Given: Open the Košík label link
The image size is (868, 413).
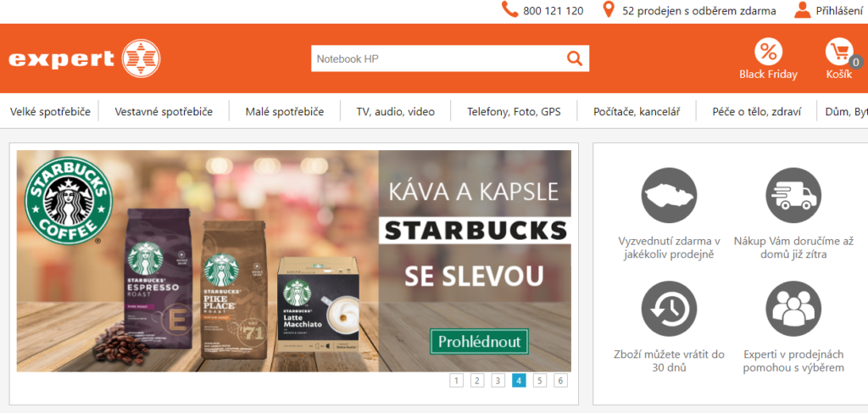Looking at the screenshot, I should (839, 74).
